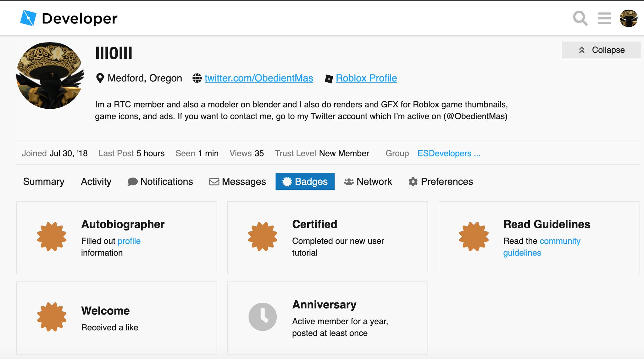The width and height of the screenshot is (644, 359).
Task: Click the Welcome badge icon
Action: tap(52, 317)
